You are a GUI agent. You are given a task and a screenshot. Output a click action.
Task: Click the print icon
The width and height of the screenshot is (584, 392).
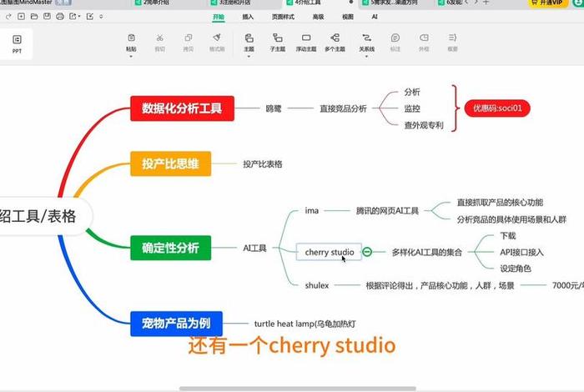click(x=59, y=17)
